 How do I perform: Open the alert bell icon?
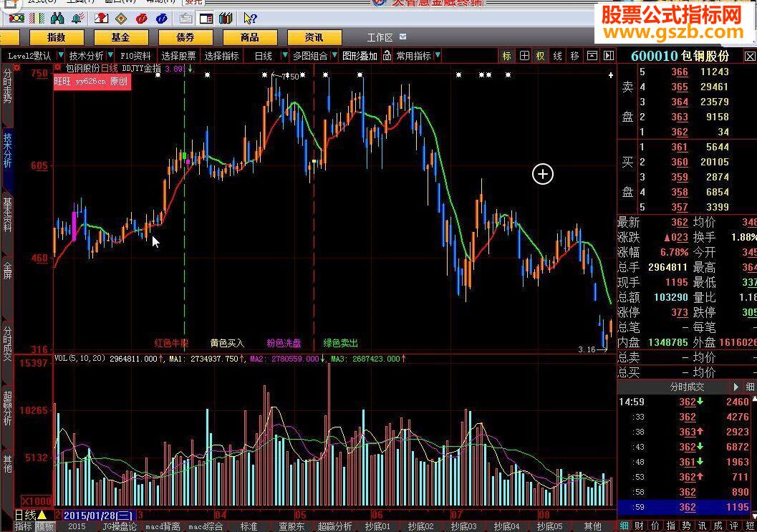point(76,18)
